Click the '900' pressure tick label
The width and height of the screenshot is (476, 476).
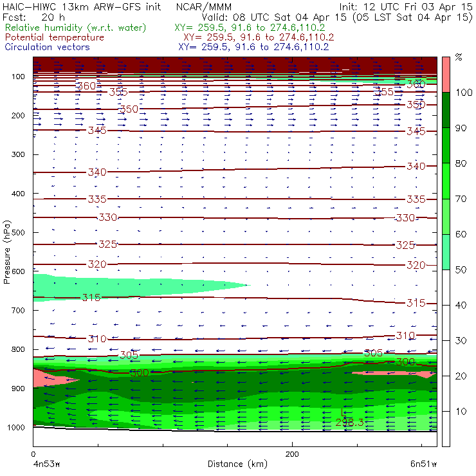tap(18, 389)
